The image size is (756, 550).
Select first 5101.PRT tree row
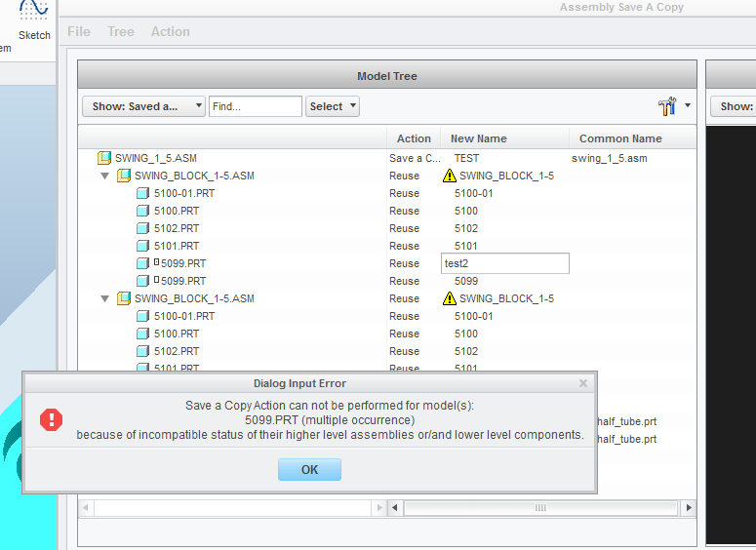point(177,246)
